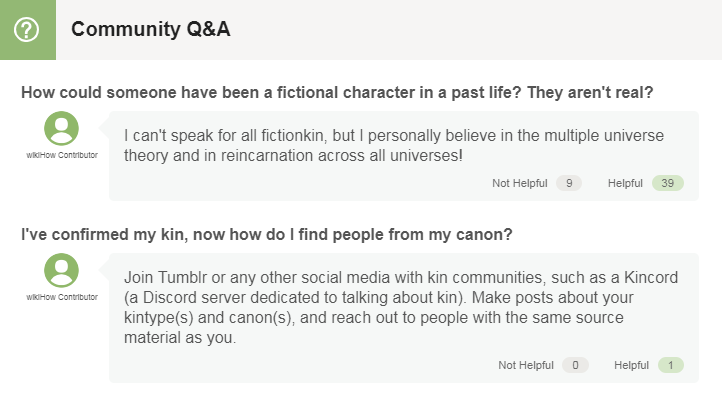Viewport: 722px width, 404px height.
Task: Mark the Kincord answer as Helpful
Action: click(631, 365)
